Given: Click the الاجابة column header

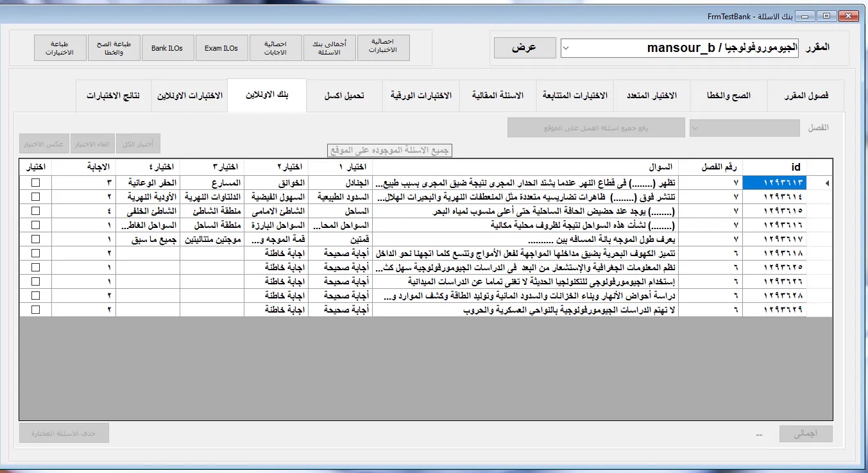Looking at the screenshot, I should pyautogui.click(x=84, y=167).
